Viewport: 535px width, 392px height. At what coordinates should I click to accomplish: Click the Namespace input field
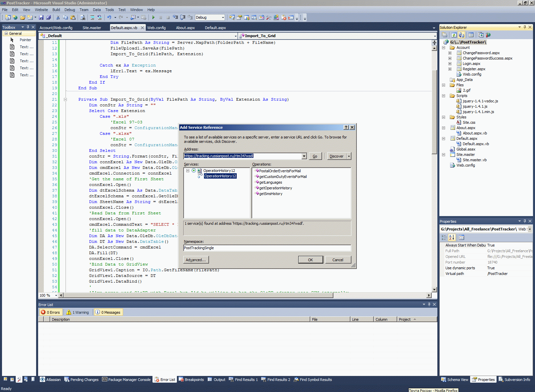click(267, 248)
